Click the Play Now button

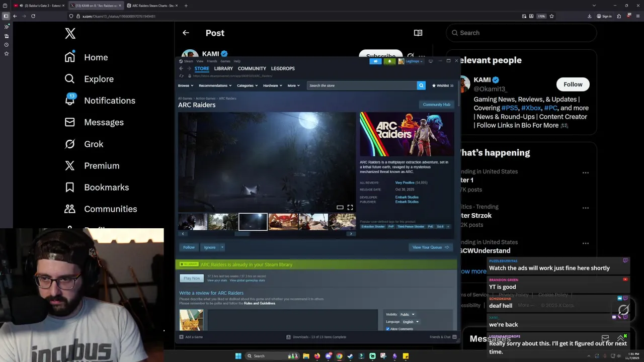click(192, 278)
